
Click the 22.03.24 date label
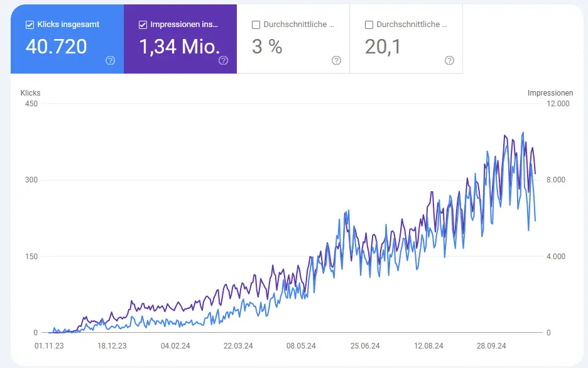pyautogui.click(x=238, y=346)
